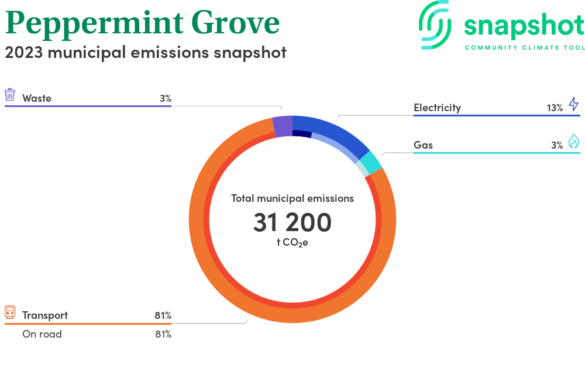
Task: Click the Transport train icon
Action: pyautogui.click(x=10, y=312)
